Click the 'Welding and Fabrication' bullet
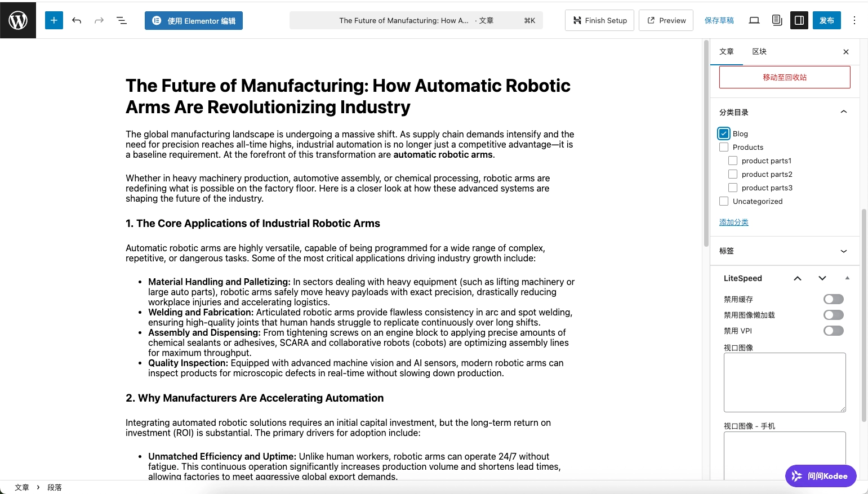868x494 pixels. [362, 317]
